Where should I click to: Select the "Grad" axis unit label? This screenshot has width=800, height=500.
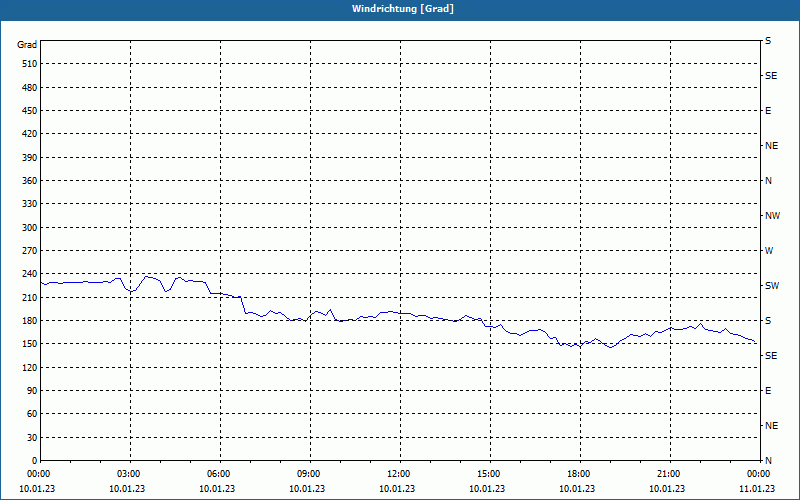[x=27, y=45]
